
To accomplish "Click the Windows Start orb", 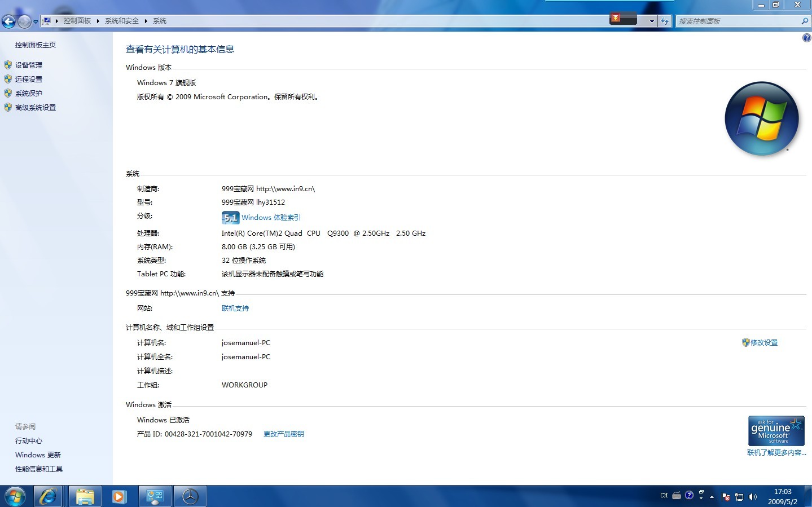I will pos(15,496).
